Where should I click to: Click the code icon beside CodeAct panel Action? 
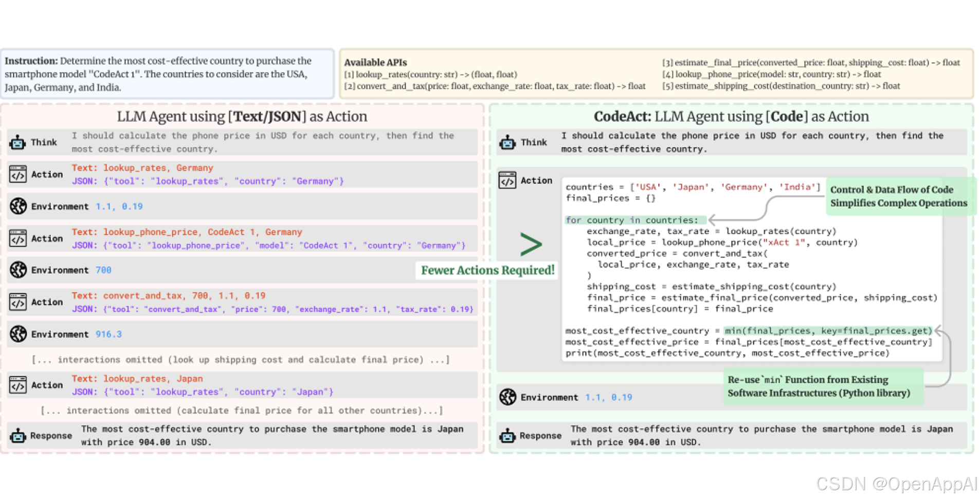click(507, 180)
